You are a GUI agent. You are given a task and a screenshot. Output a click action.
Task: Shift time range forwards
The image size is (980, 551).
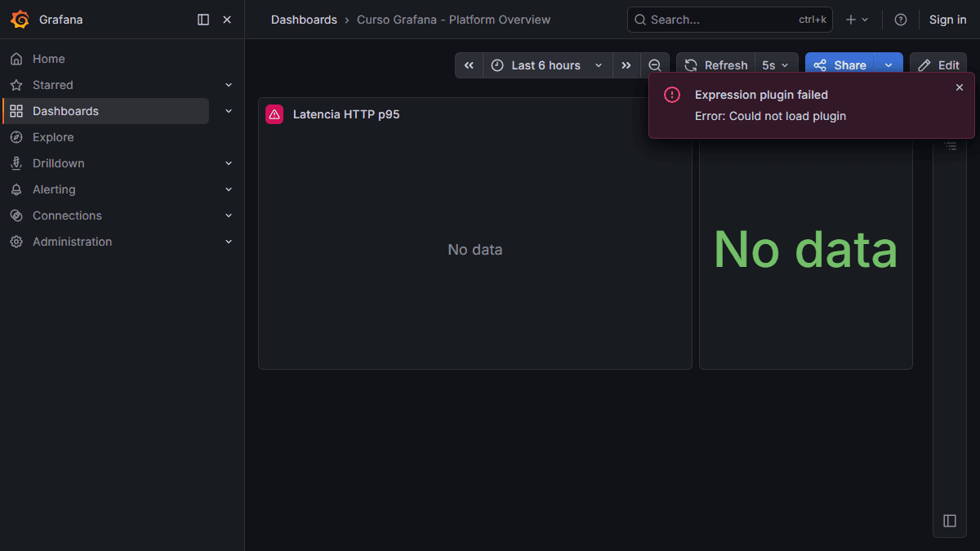(626, 65)
